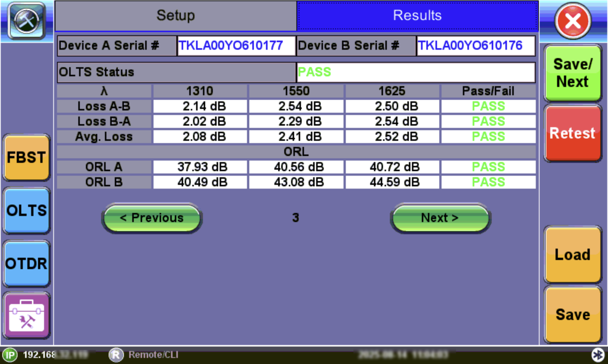Open the OTDR mode button
608x364 pixels.
point(27,264)
